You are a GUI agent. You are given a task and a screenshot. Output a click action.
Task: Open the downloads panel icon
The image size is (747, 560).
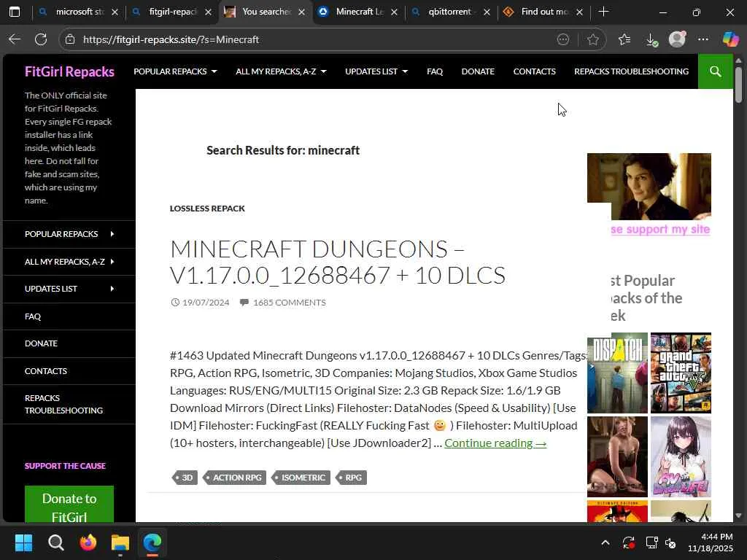pos(651,39)
